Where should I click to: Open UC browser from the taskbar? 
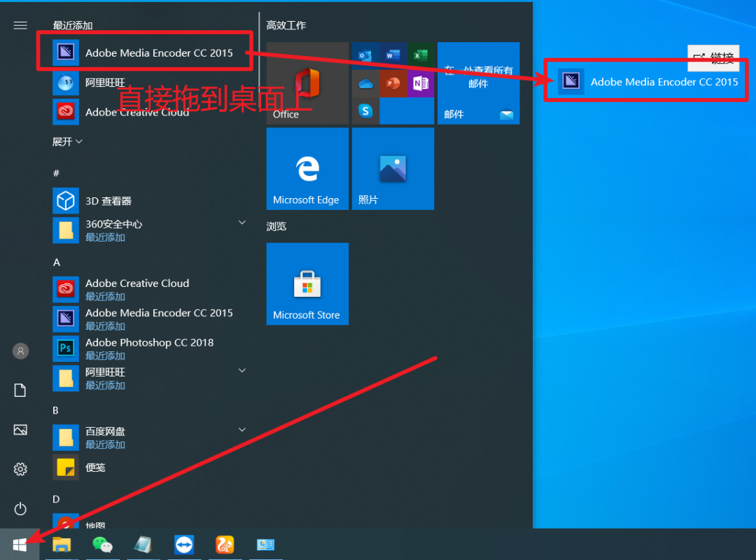coord(225,545)
